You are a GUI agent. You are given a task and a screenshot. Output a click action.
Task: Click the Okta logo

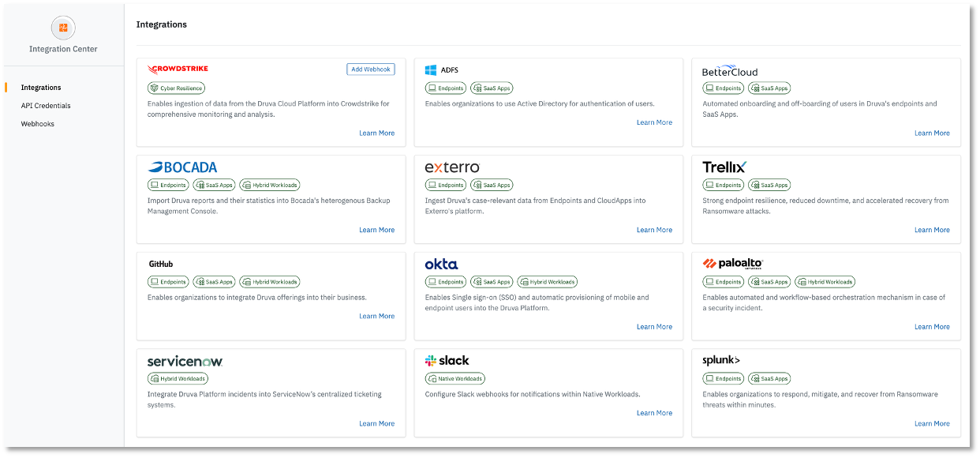point(441,264)
